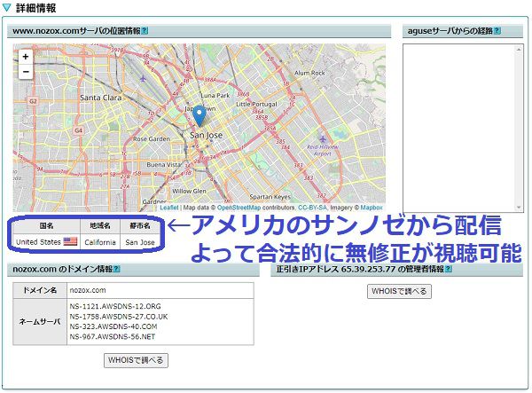Click the 地域名 column header

click(x=100, y=225)
